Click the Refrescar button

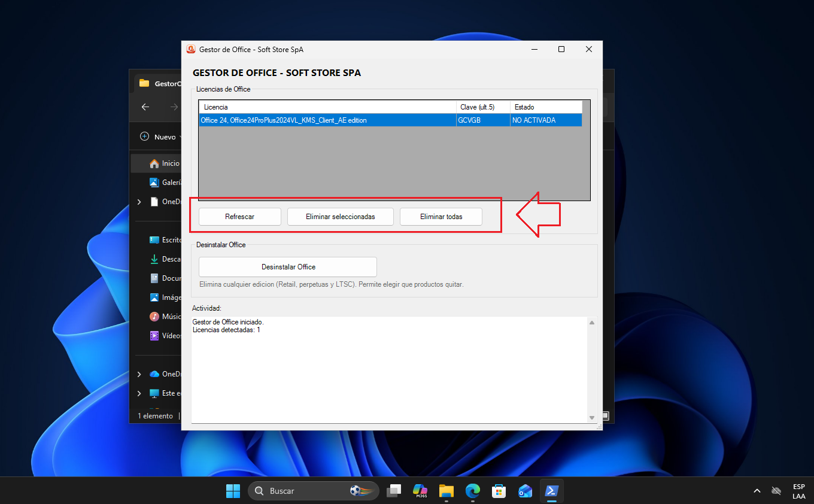[x=239, y=217]
